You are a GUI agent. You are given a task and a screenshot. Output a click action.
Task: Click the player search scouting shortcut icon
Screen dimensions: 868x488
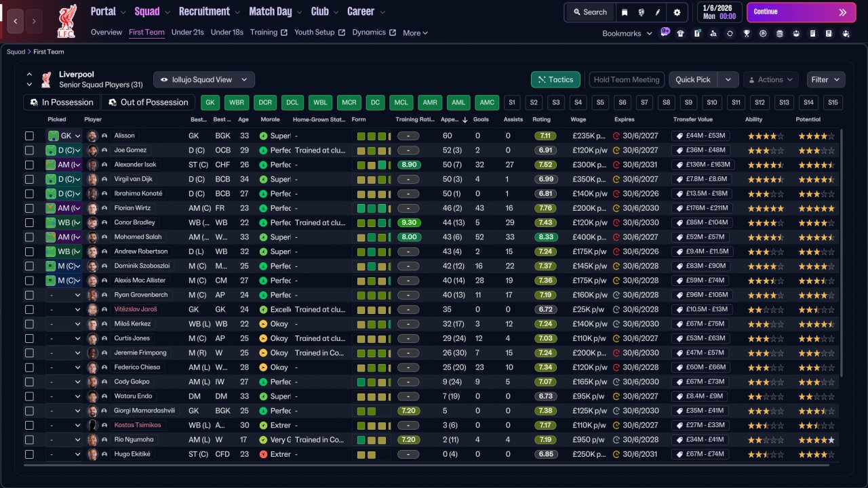point(714,33)
